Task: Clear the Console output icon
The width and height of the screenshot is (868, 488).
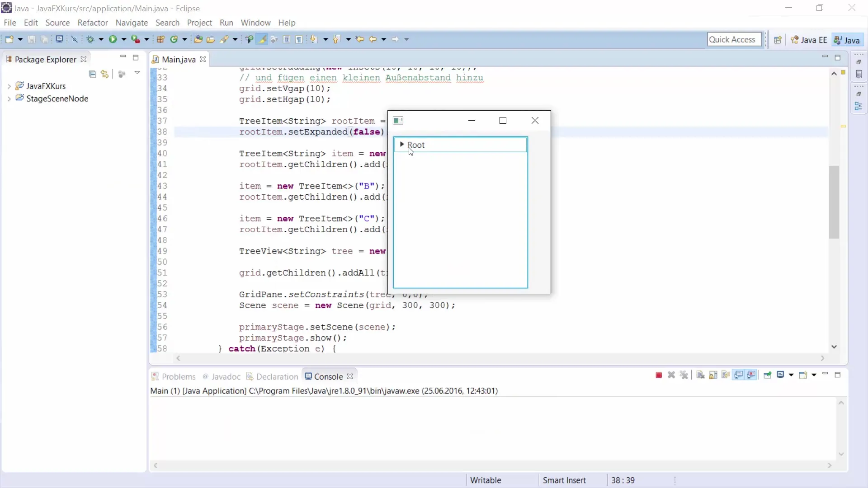Action: [x=700, y=375]
